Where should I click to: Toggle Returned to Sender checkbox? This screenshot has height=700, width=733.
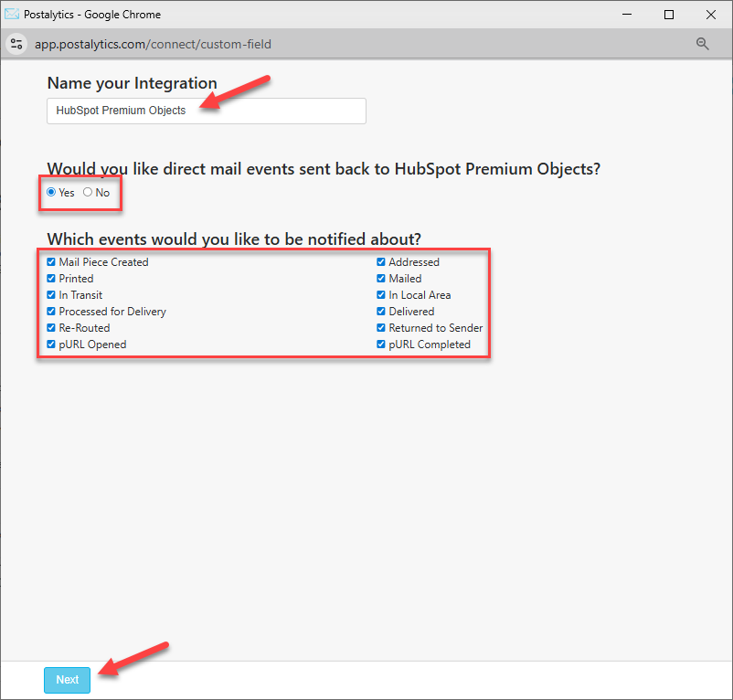coord(381,327)
